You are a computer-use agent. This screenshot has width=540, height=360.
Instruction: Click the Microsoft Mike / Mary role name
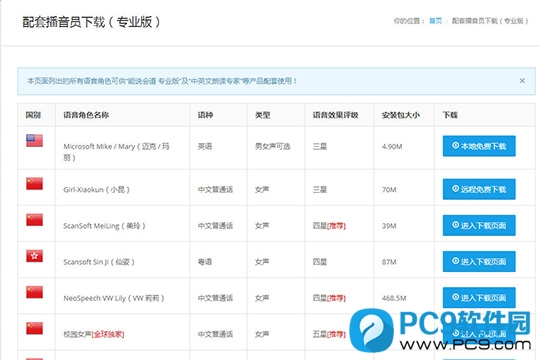click(x=116, y=152)
